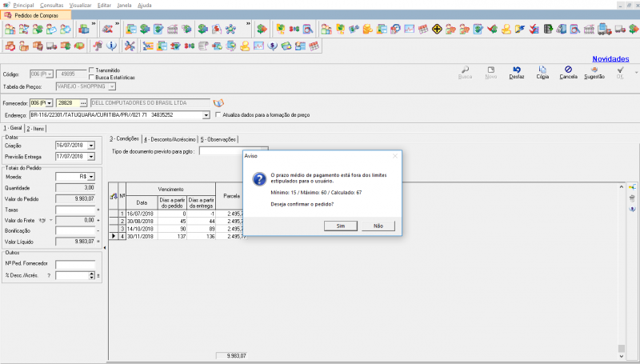Viewport: 640px width, 364px height.
Task: Open the Endereço address dropdown
Action: (206, 115)
